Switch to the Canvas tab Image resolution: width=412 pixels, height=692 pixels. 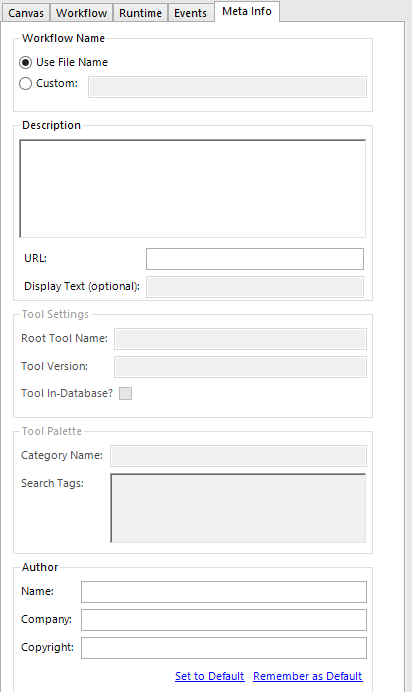pyautogui.click(x=26, y=13)
